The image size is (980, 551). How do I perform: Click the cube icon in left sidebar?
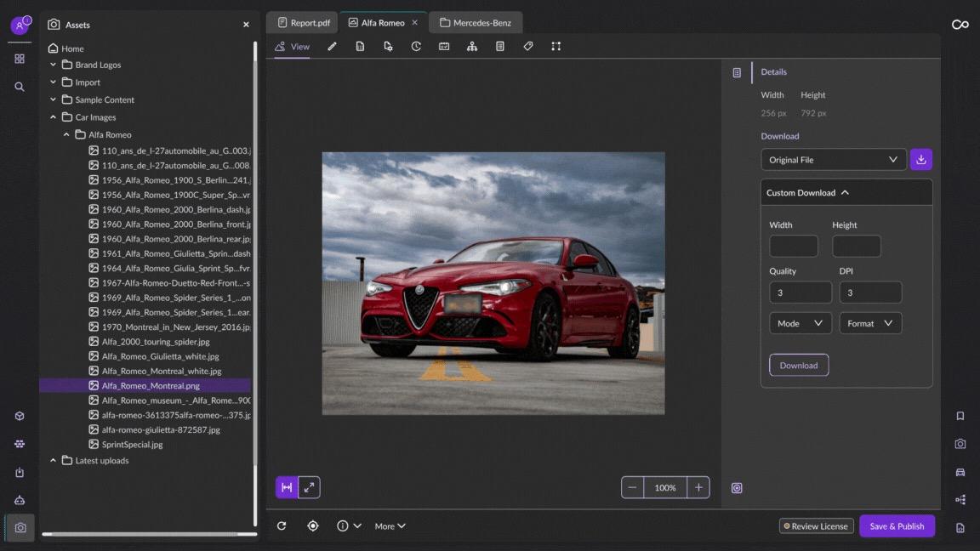click(x=20, y=416)
